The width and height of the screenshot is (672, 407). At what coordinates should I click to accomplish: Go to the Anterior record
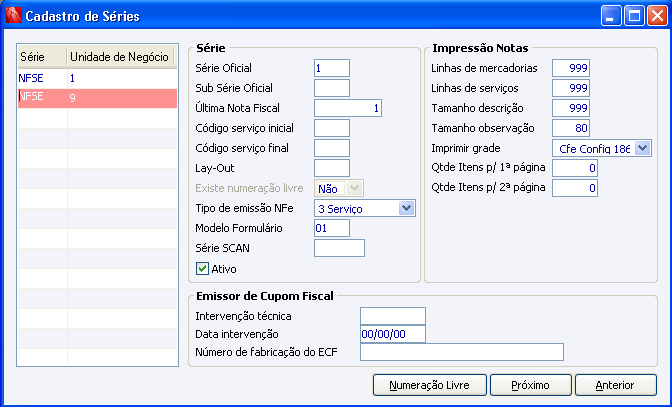click(615, 385)
